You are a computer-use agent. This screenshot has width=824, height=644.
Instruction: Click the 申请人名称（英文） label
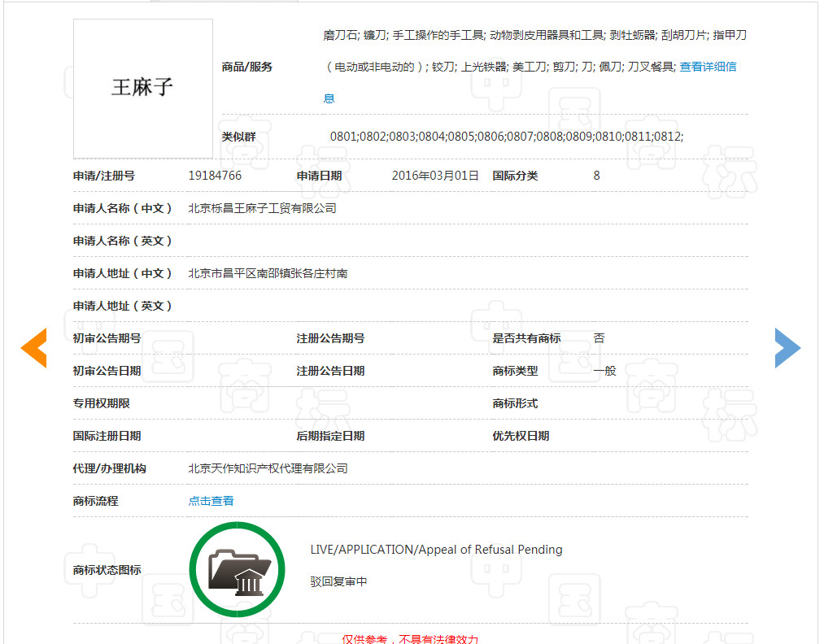tap(123, 241)
